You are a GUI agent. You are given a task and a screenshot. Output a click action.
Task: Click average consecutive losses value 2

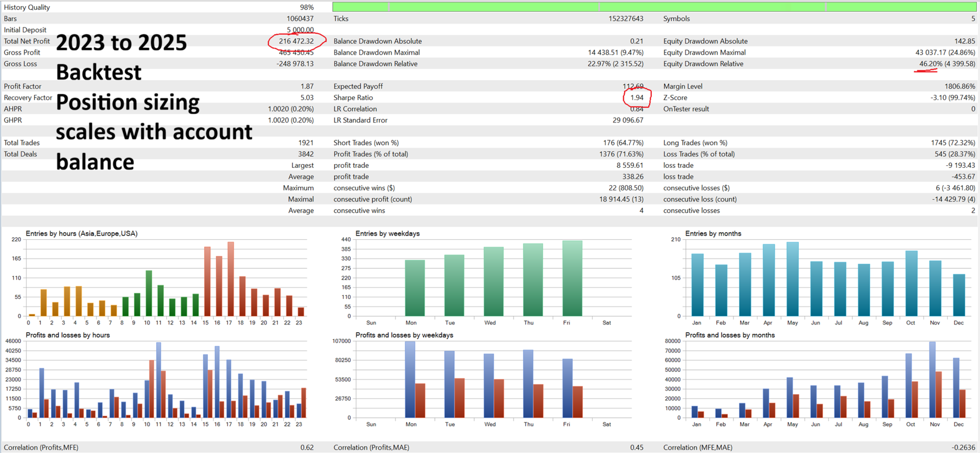(x=973, y=210)
